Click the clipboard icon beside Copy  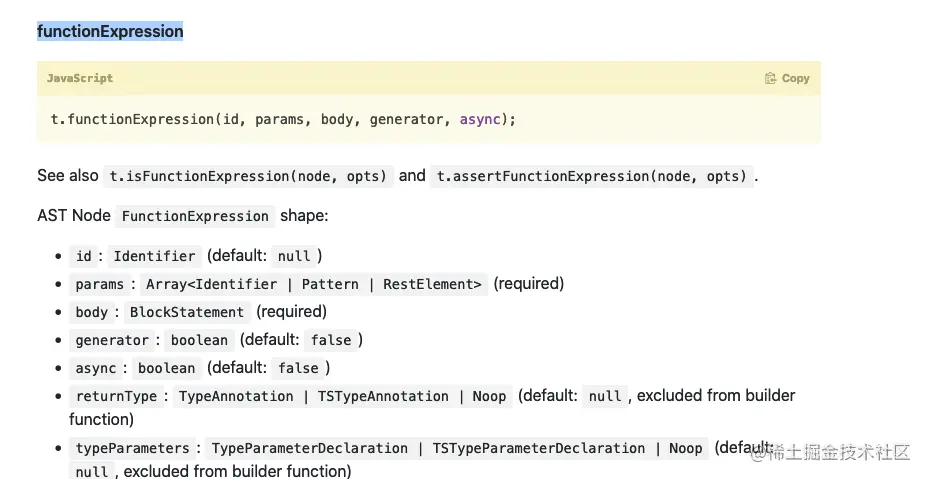click(x=770, y=78)
